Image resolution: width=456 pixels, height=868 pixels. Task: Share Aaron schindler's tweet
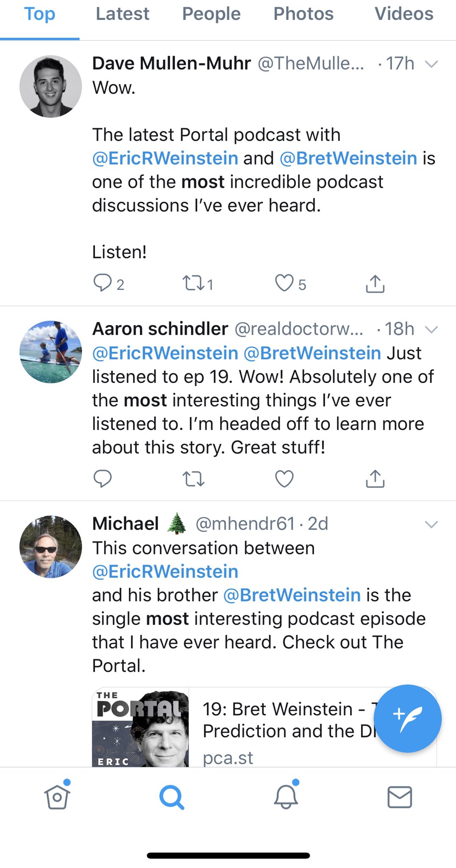(375, 479)
